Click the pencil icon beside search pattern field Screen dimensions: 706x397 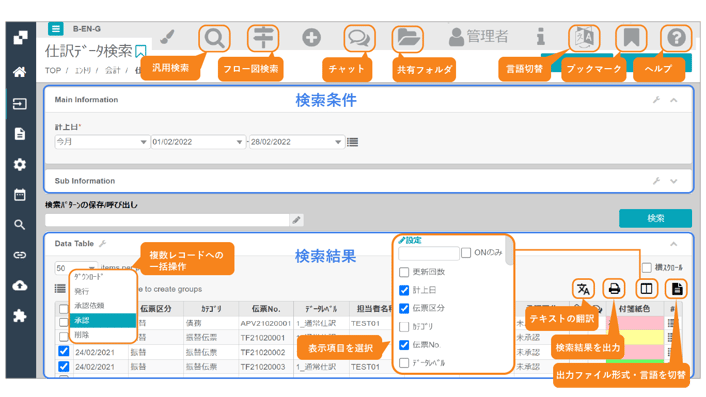tap(296, 220)
